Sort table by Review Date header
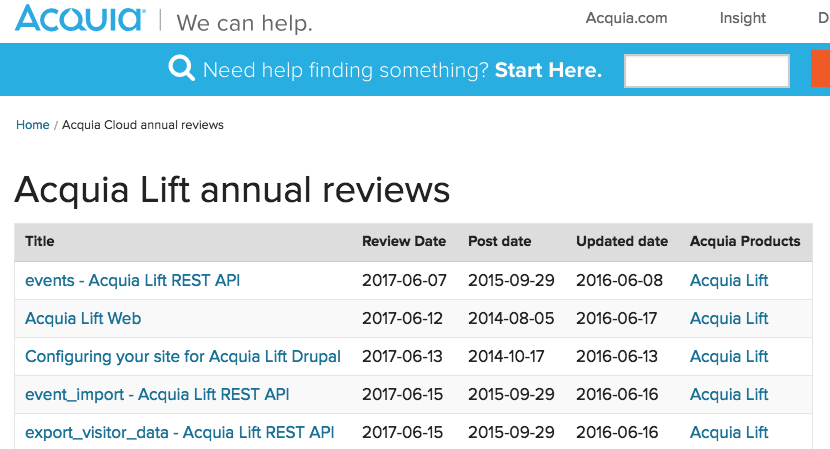 point(404,241)
